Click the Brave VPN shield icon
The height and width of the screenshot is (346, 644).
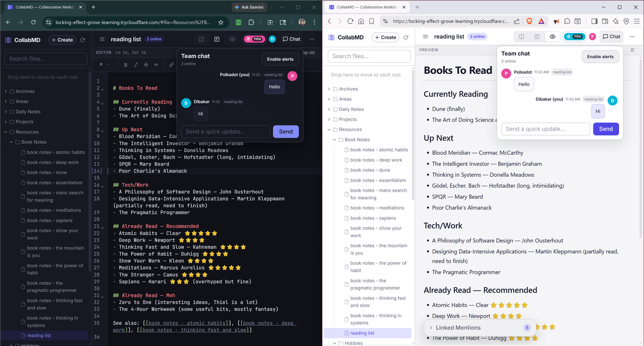[626, 21]
